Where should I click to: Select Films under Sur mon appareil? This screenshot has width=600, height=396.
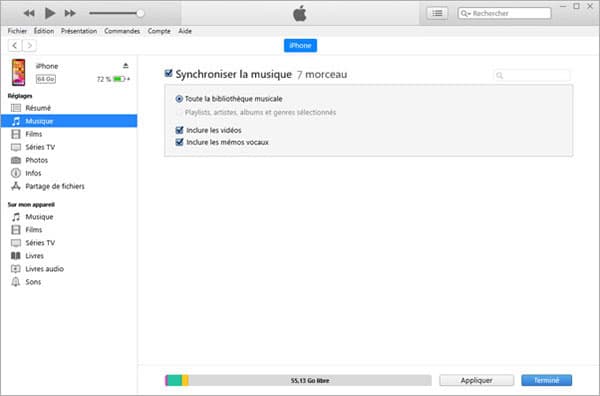pos(69,230)
